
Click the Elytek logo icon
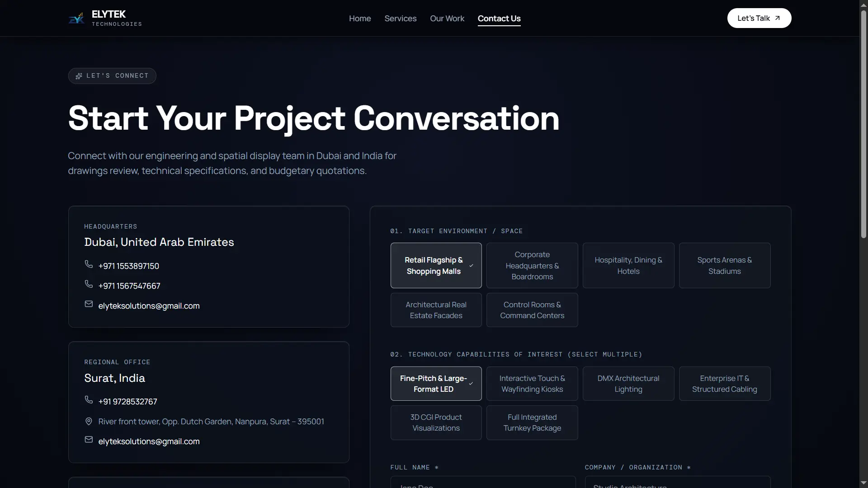tap(76, 19)
